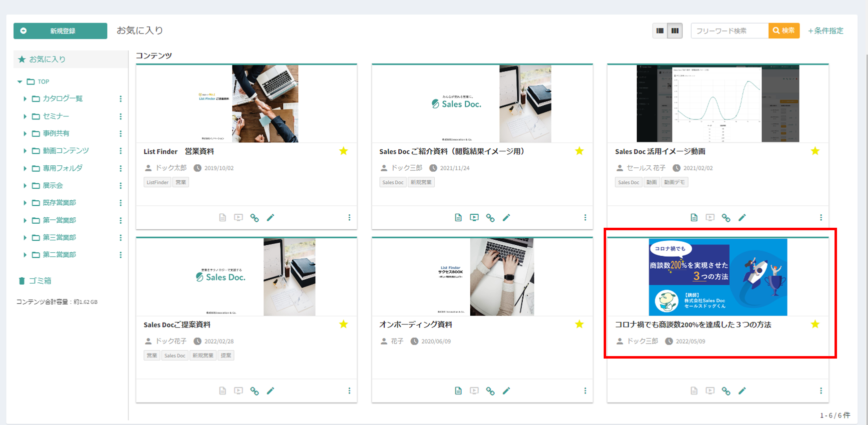Open 動画コンテンツ folder menu dots
868x425 pixels.
click(x=120, y=151)
